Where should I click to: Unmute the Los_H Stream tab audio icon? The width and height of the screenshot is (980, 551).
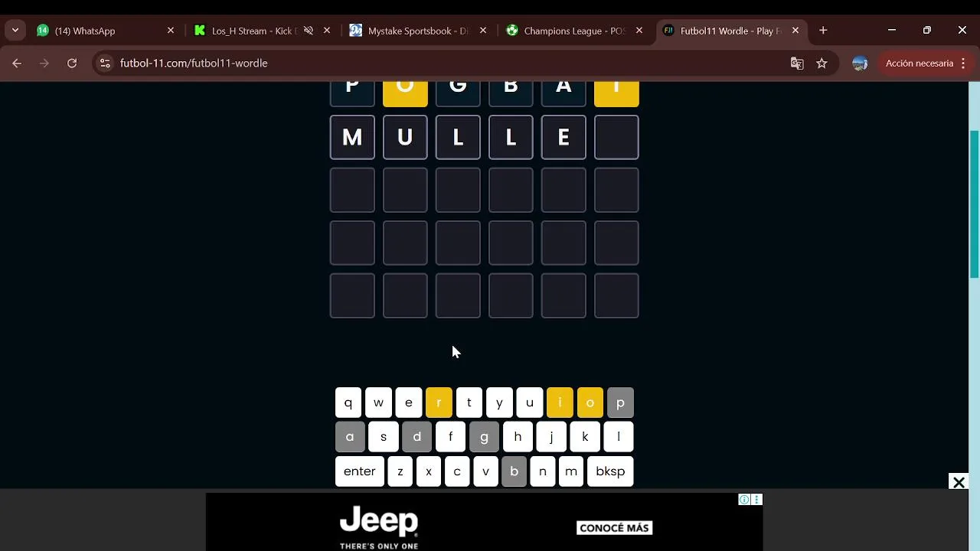click(308, 31)
